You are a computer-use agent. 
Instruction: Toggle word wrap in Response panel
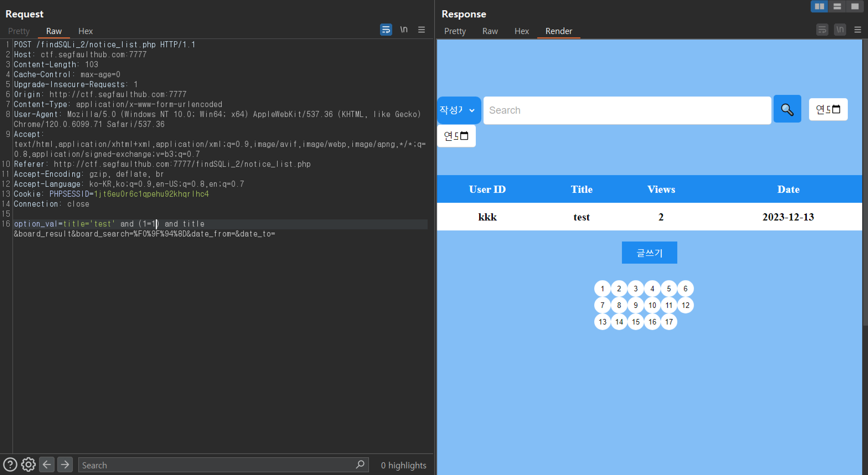822,30
